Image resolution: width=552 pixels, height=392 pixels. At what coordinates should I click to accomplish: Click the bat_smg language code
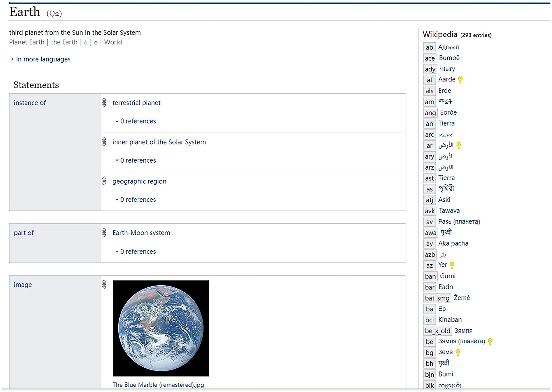pos(437,298)
